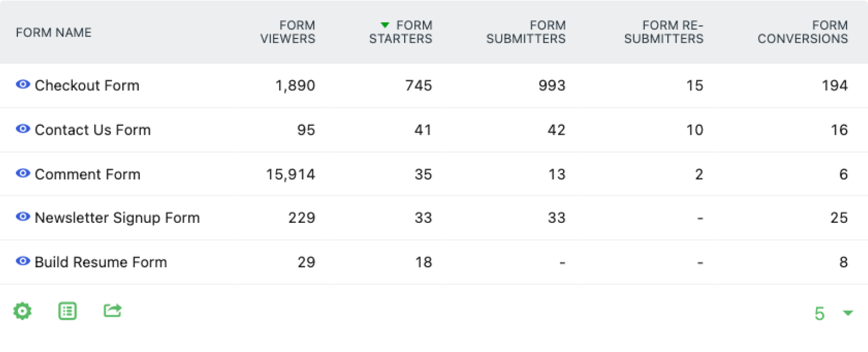The image size is (868, 352).
Task: Sort by the Form Conversions column header
Action: tap(803, 32)
